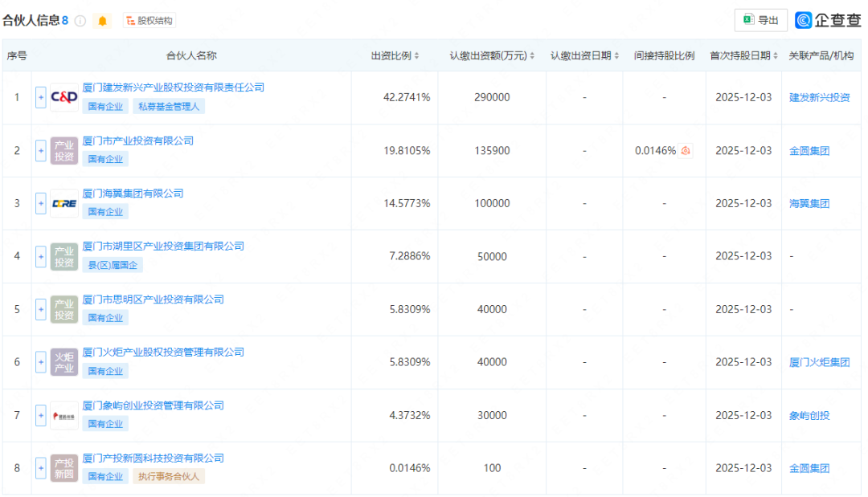Screen dimensions: 868x497
Task: Open 厦门市湖里区产业投资集团有限公司 link
Action: (163, 246)
